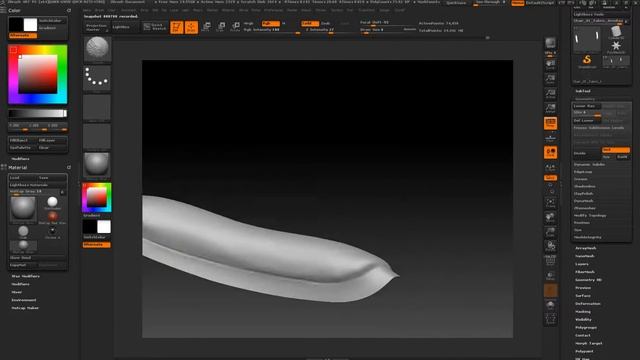Click BPR render icon
Image resolution: width=640 pixels, height=360 pixels.
550,44
